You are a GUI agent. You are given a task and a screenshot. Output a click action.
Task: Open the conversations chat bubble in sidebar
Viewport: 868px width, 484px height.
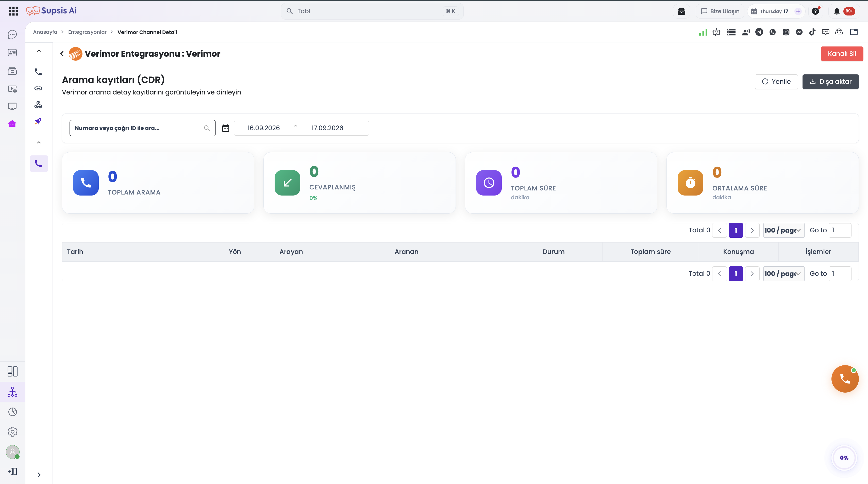click(x=12, y=34)
